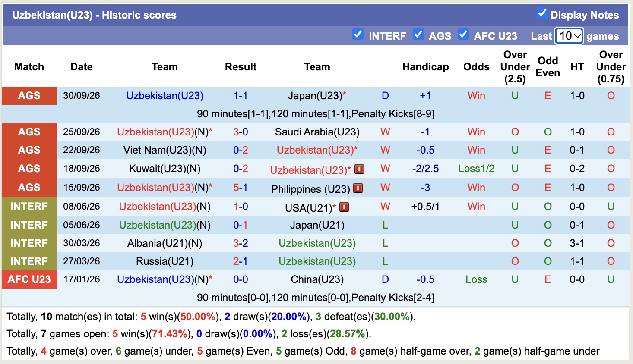Open the Last 10 games dropdown

[x=570, y=36]
